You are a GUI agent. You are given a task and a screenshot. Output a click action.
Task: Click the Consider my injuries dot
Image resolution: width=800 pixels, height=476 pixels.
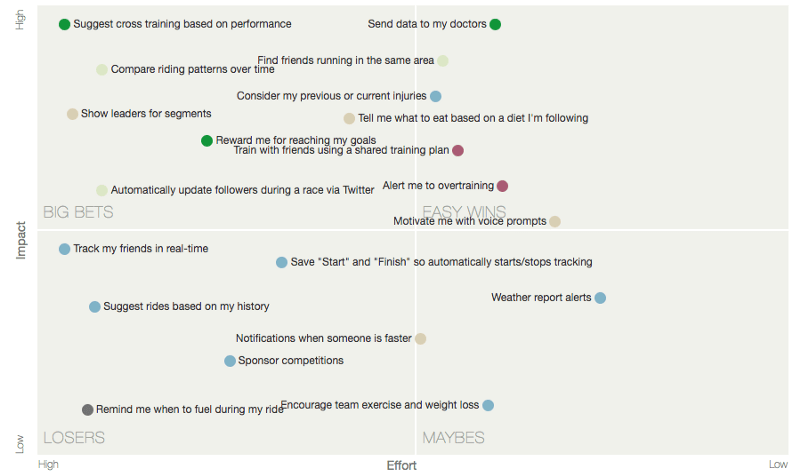click(x=436, y=96)
